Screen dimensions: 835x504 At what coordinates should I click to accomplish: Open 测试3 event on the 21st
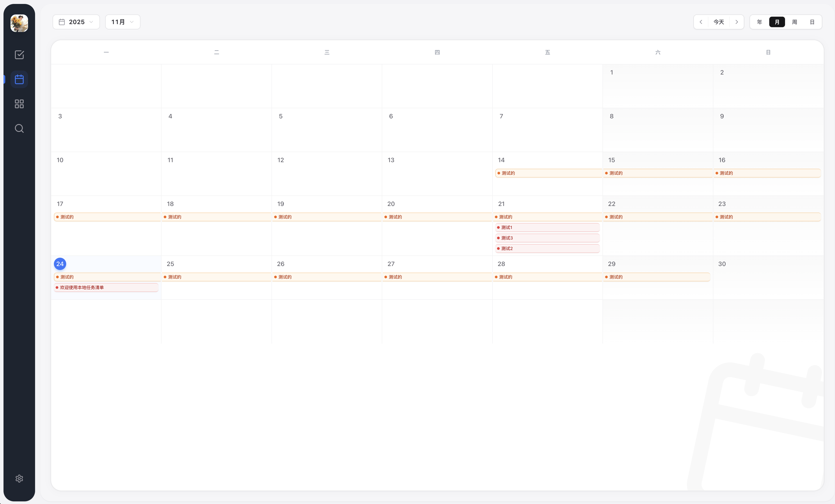tap(547, 238)
